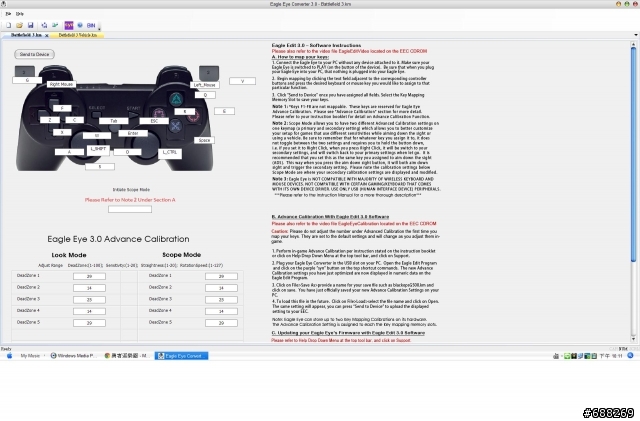The width and height of the screenshot is (640, 421).
Task: Switch to the Battlefield 3 Vehicle.km tab
Action: (78, 35)
